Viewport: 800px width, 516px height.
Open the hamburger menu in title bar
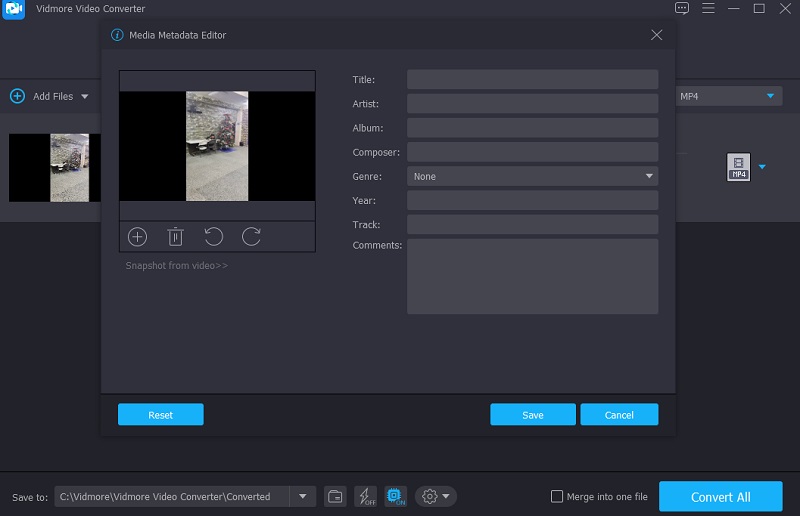click(709, 9)
